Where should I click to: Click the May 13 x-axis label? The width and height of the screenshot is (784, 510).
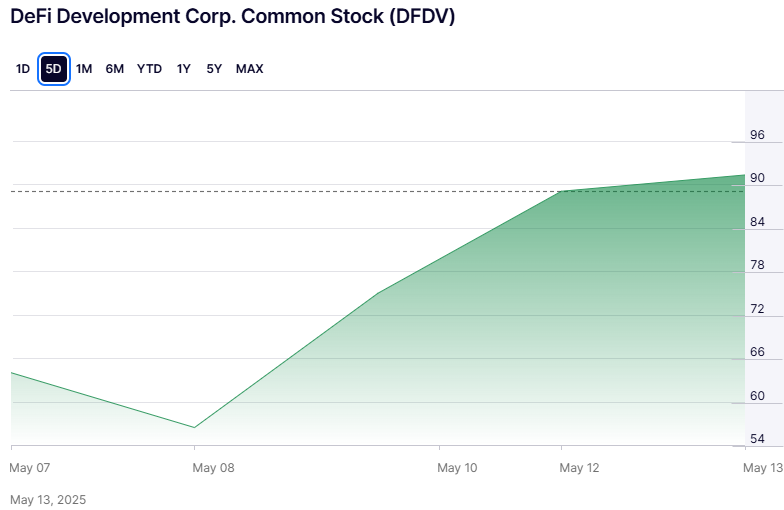[x=763, y=467]
